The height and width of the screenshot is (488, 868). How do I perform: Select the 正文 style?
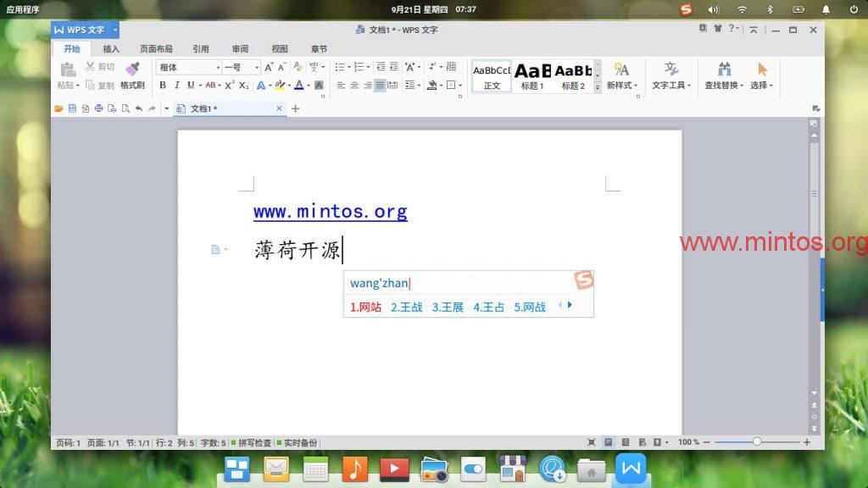[x=492, y=76]
